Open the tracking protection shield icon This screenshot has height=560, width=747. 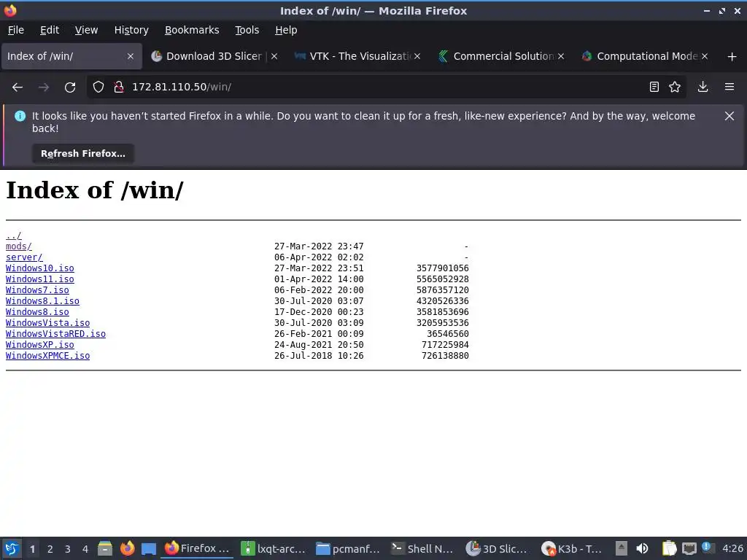[98, 87]
